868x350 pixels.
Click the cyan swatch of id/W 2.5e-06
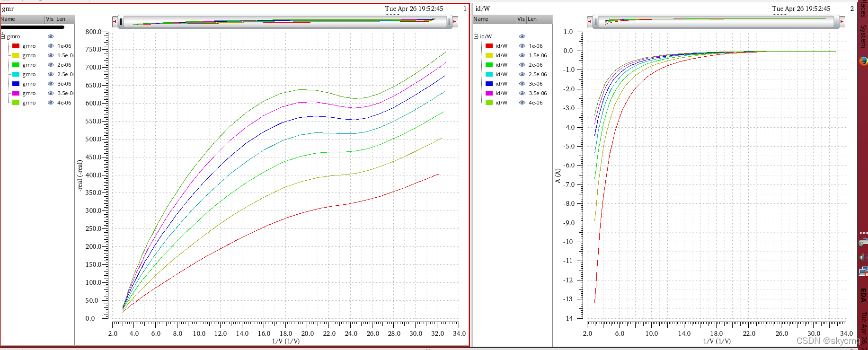tap(489, 74)
